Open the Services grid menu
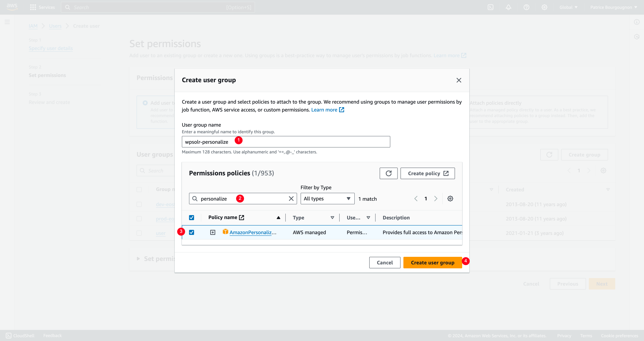Viewport: 644px width, 341px height. click(42, 7)
